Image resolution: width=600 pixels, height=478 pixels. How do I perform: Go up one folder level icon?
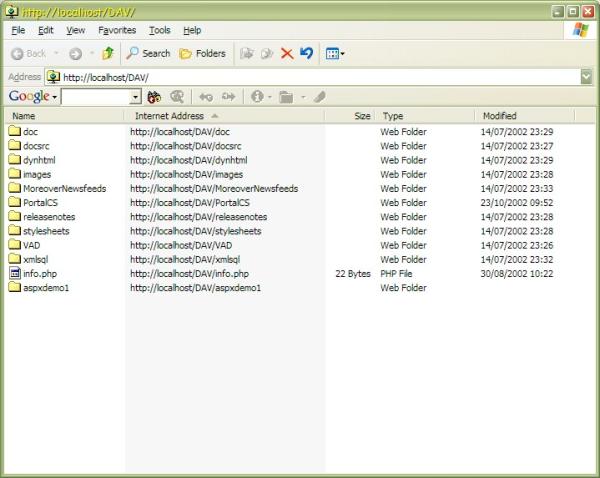click(108, 53)
